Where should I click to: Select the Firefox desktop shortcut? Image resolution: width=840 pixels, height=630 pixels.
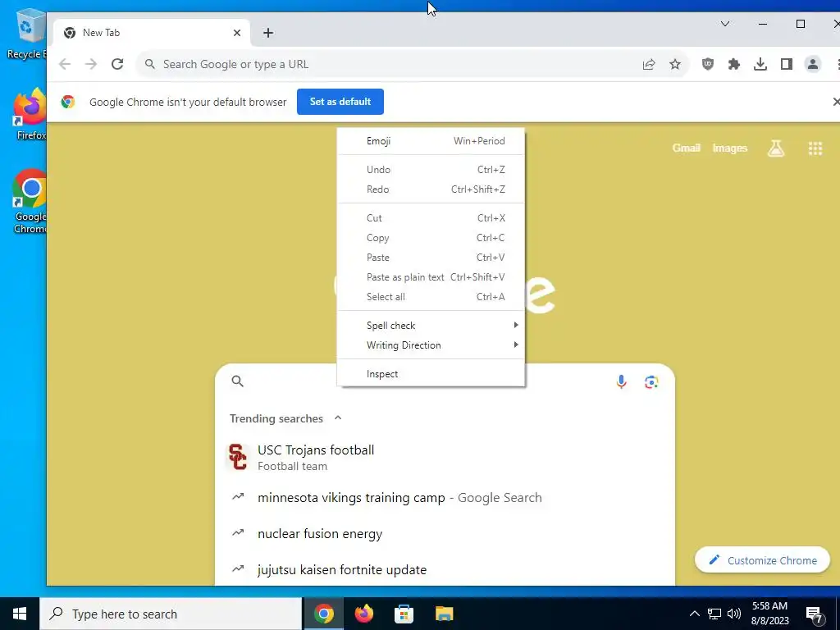tap(30, 115)
